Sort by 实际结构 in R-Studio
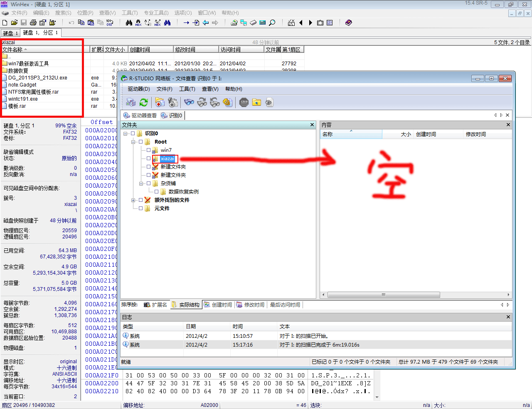 coord(186,305)
